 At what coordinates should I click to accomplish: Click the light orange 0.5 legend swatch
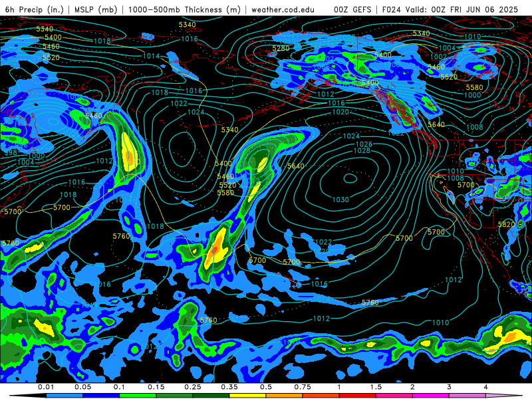(x=285, y=396)
